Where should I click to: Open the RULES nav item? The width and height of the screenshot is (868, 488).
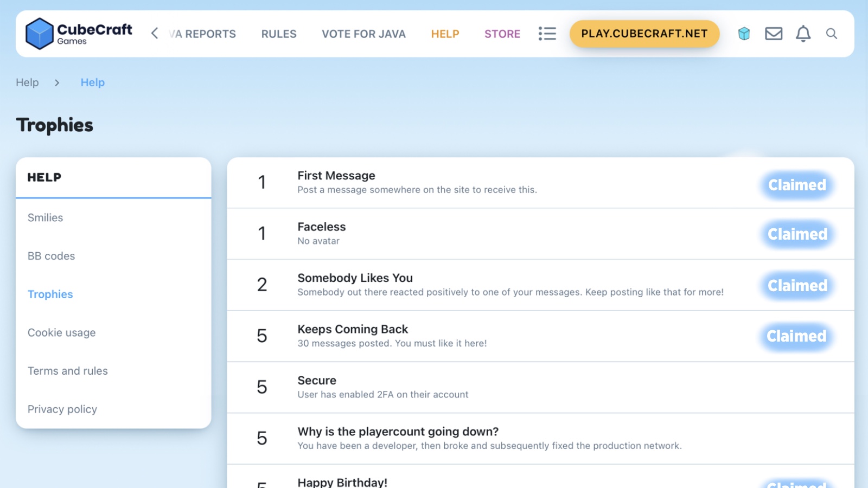tap(279, 34)
